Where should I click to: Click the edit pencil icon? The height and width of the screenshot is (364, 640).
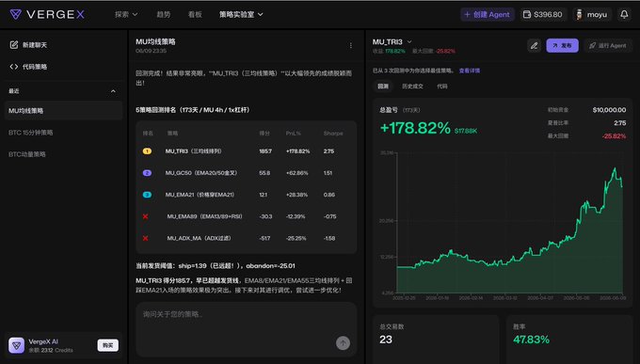coord(534,45)
